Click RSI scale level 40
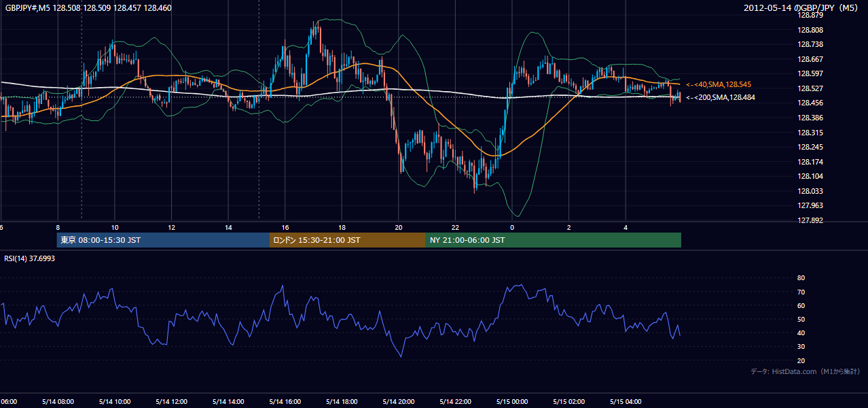 pyautogui.click(x=801, y=333)
